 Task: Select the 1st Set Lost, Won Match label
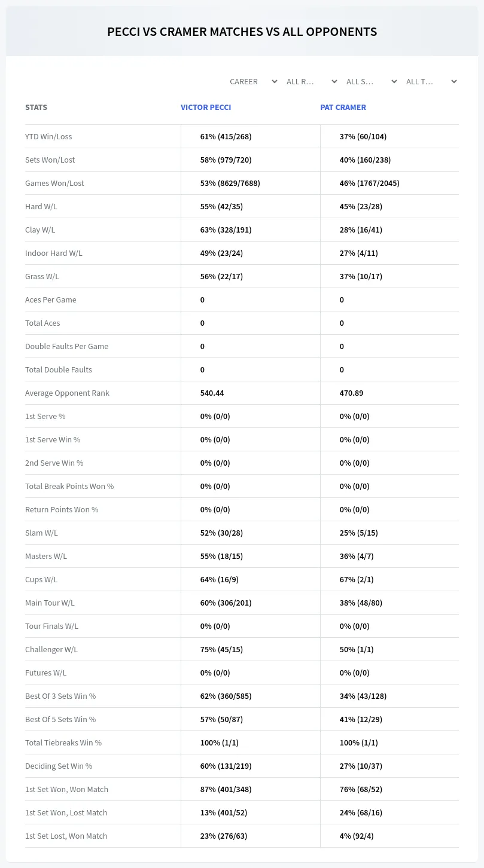point(66,836)
